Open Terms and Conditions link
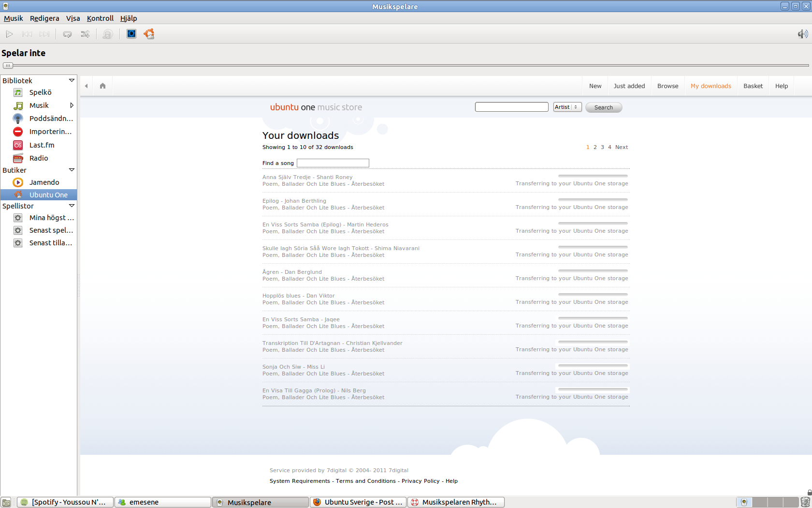 (x=365, y=481)
